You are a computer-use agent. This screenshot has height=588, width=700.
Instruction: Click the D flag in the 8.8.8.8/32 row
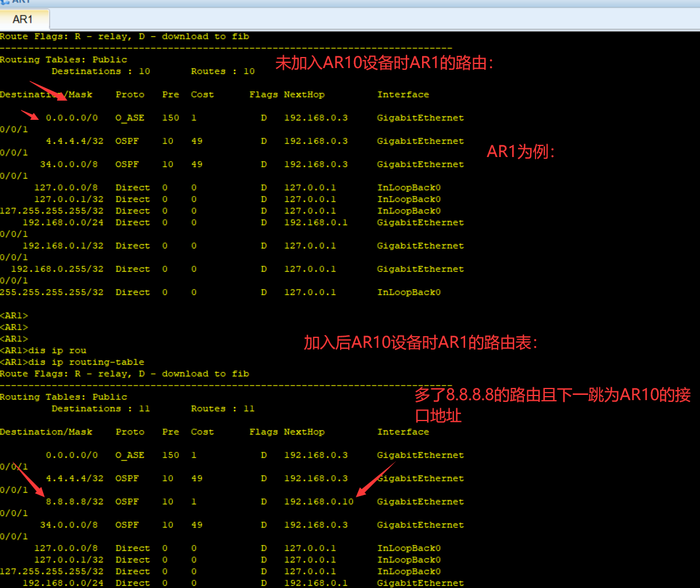(x=263, y=501)
